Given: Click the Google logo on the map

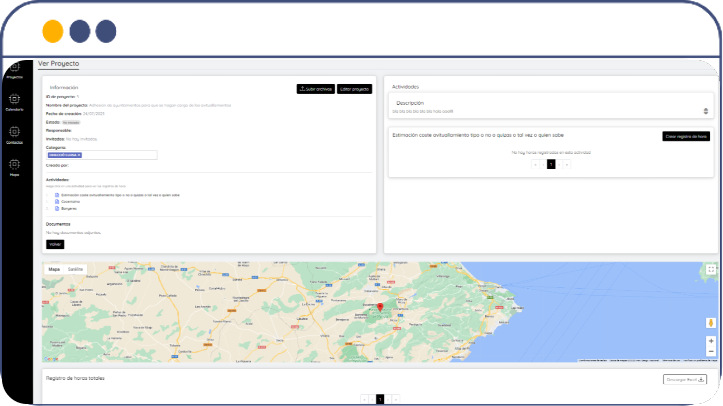Looking at the screenshot, I should (51, 359).
